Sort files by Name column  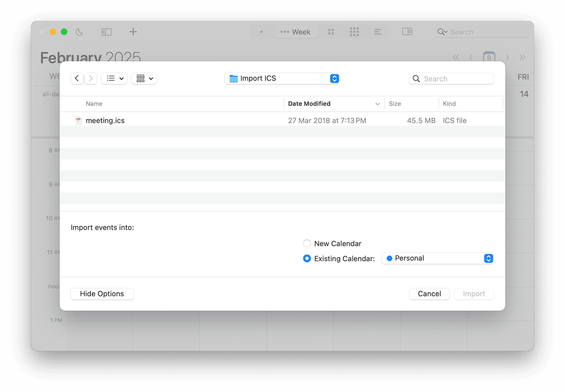(94, 104)
